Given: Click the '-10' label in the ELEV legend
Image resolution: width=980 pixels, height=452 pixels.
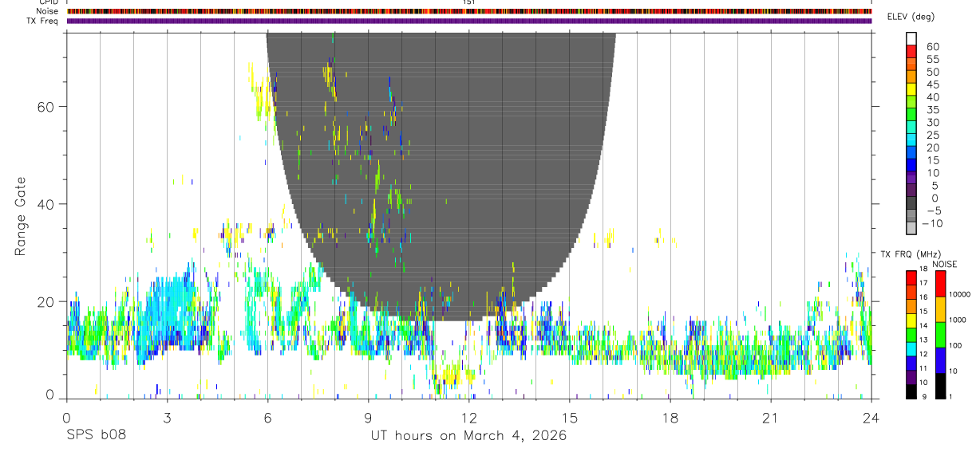Looking at the screenshot, I should click(x=932, y=224).
